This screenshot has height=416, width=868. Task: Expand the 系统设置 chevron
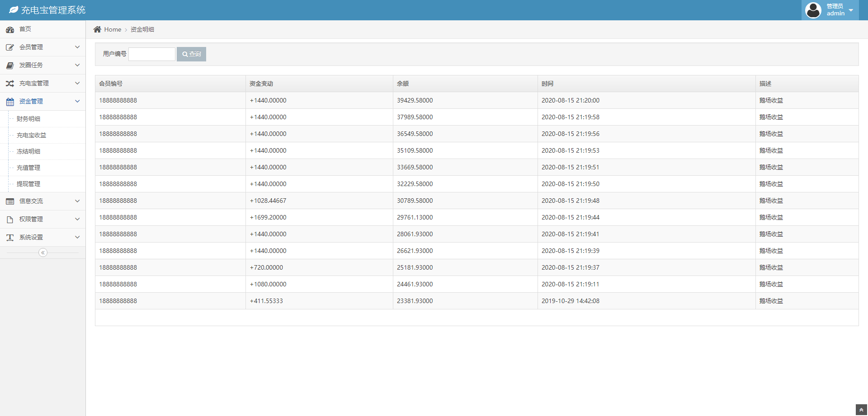point(77,237)
